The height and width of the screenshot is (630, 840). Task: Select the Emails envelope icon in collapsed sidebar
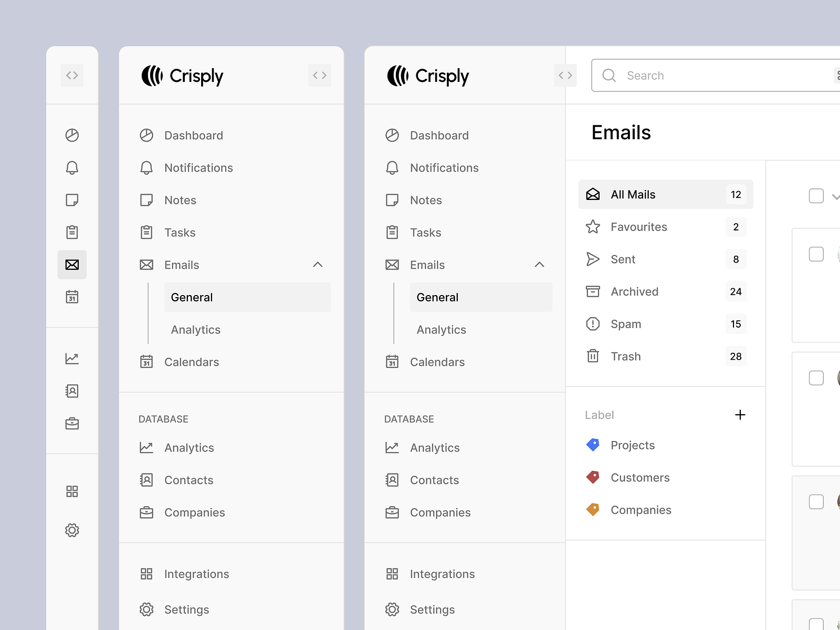[72, 265]
